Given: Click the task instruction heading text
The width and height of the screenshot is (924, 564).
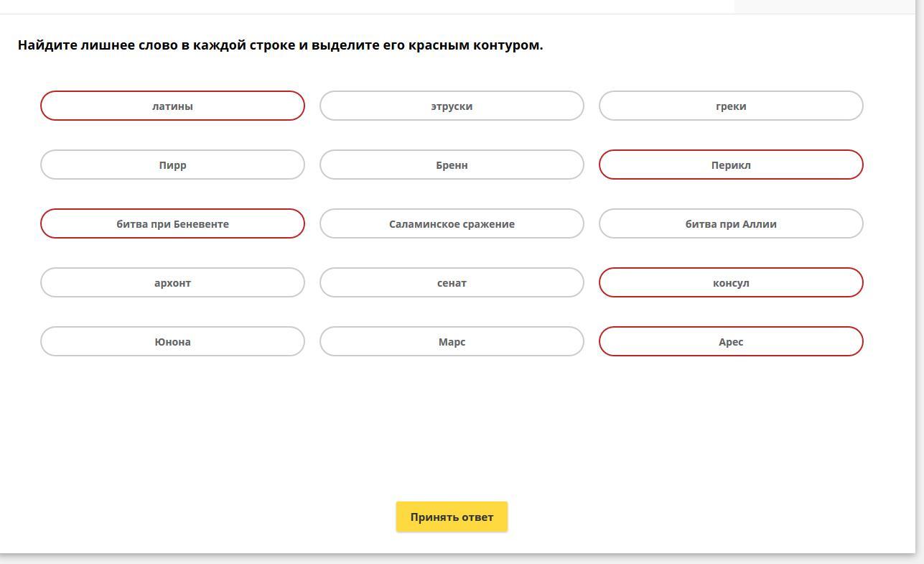Looking at the screenshot, I should tap(280, 45).
